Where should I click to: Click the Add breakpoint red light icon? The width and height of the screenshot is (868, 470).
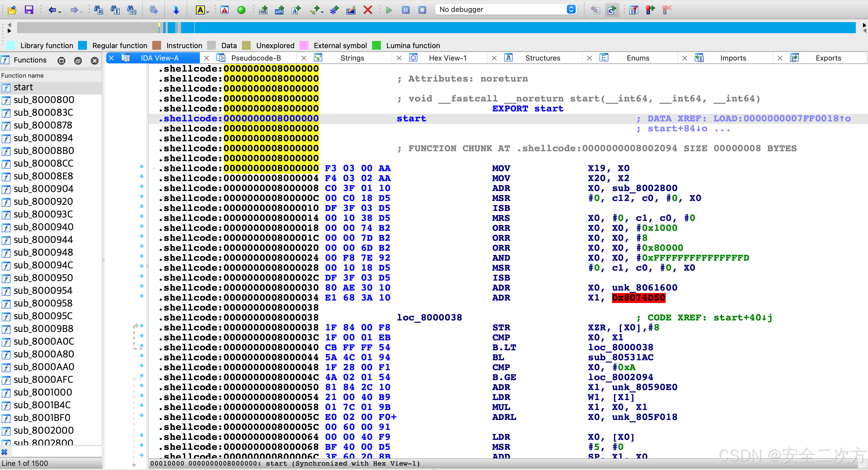point(650,10)
